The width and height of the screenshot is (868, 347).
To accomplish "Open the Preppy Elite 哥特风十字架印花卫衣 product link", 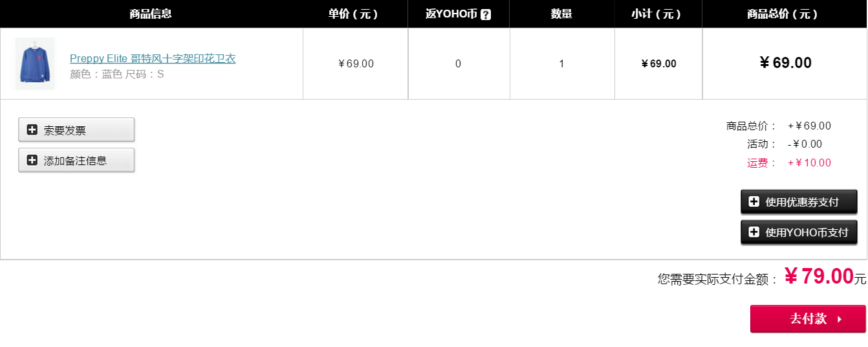I will pos(153,59).
